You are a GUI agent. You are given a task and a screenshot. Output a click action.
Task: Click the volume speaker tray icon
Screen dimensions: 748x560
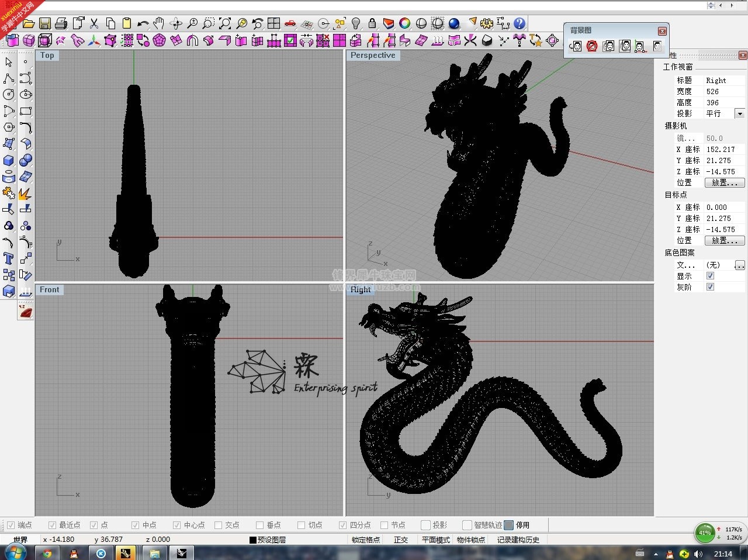point(698,554)
